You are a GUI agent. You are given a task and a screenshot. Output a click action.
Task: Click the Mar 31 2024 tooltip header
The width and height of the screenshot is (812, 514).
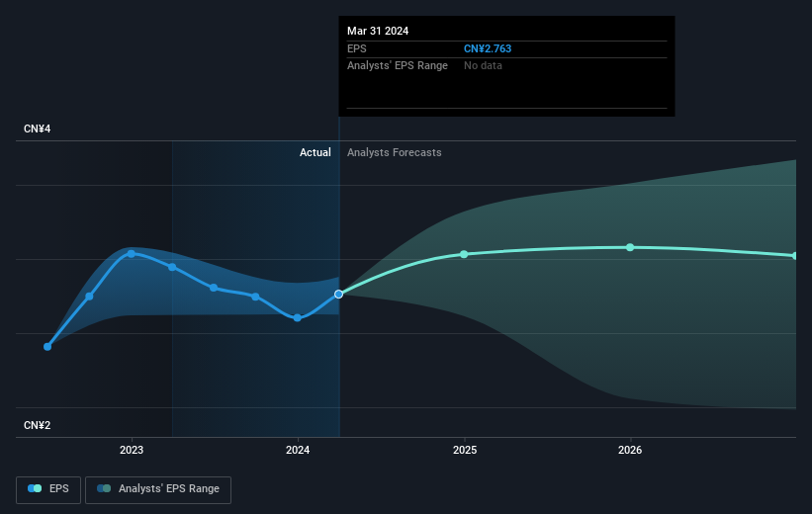(378, 31)
